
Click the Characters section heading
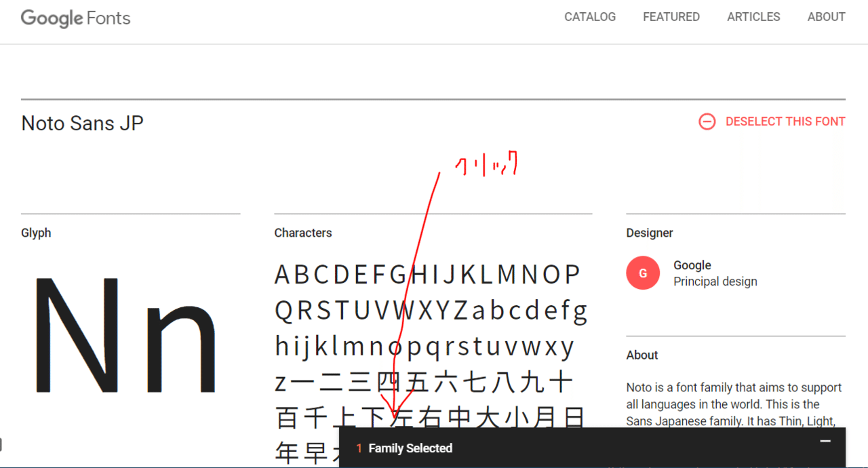[x=303, y=233]
